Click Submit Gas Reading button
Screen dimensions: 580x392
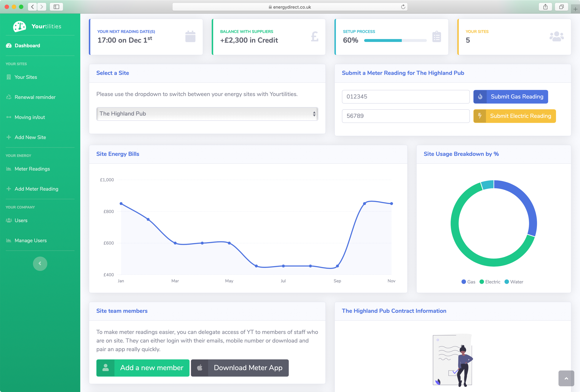coord(511,97)
